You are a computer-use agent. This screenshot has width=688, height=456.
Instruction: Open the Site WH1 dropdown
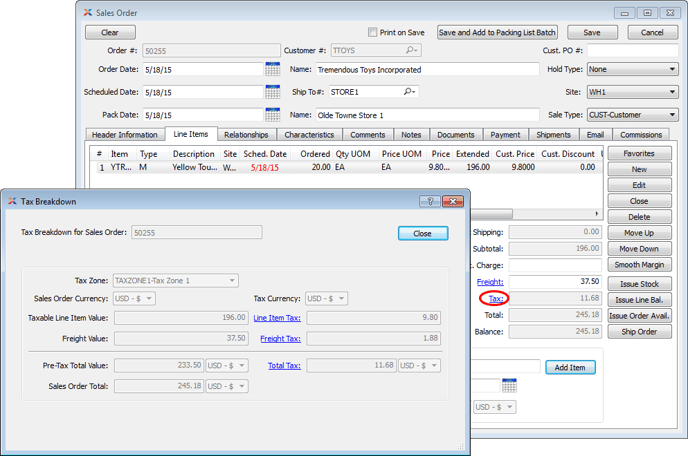631,92
